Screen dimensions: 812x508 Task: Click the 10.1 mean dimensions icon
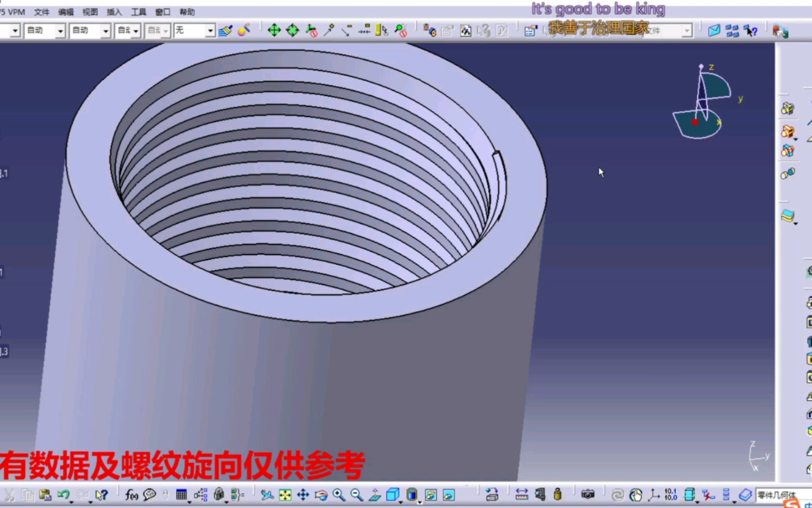(671, 494)
